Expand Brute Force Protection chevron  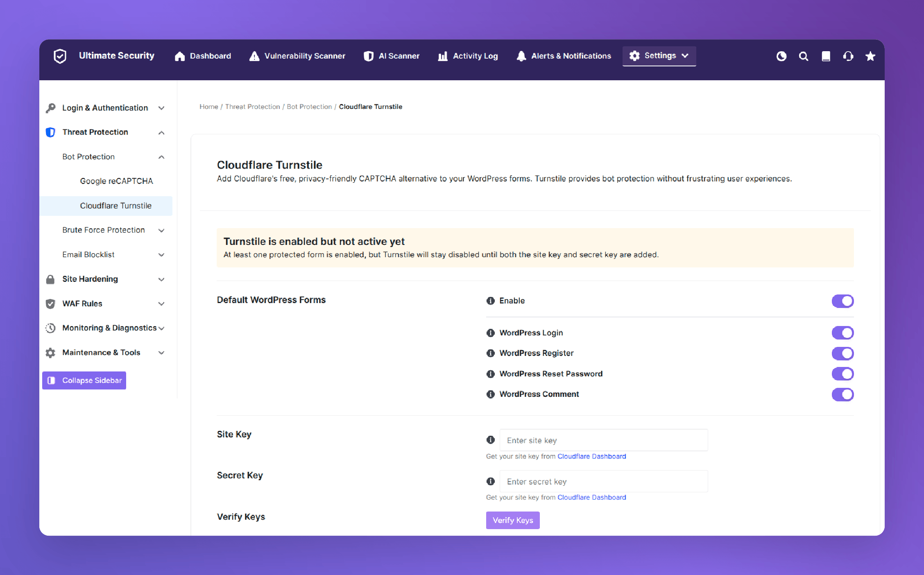[161, 231]
